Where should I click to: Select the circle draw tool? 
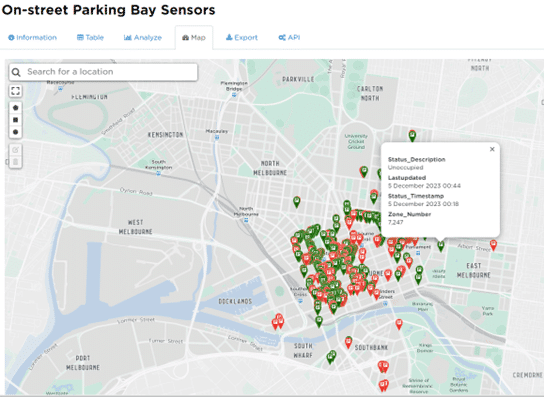coord(16,132)
